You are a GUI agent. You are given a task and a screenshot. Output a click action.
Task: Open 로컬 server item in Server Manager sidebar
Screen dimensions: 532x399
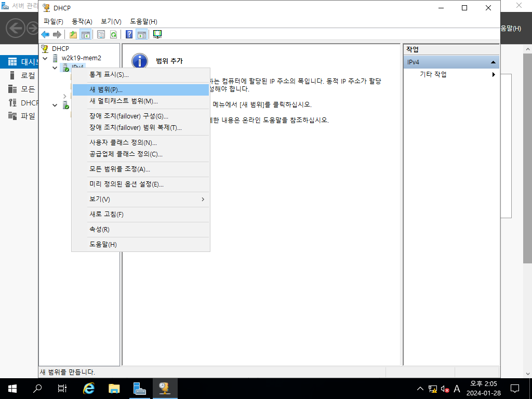(19, 75)
